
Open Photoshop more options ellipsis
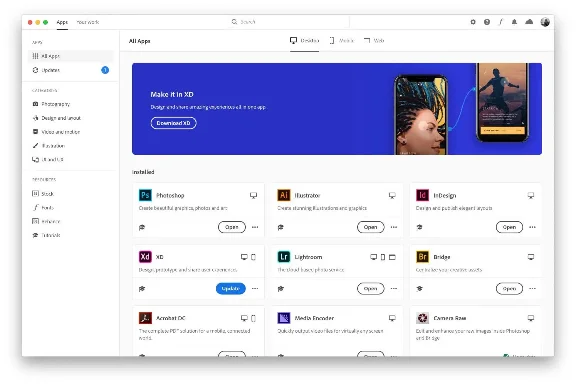coord(255,227)
